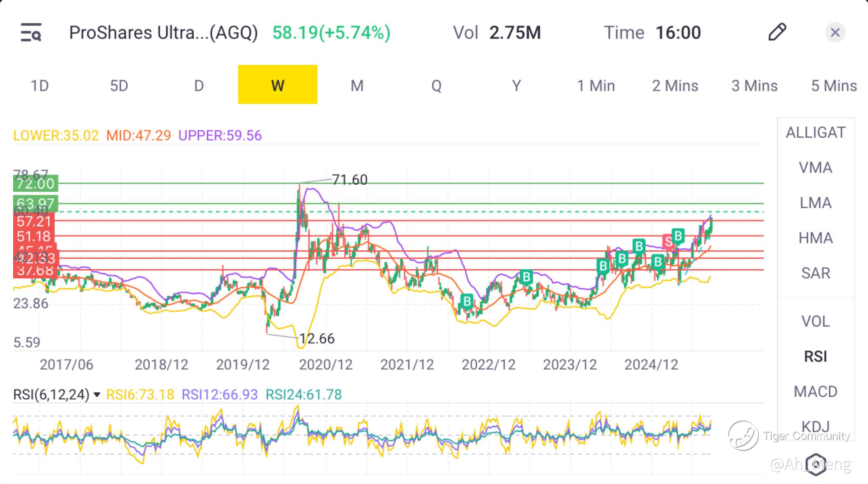
Task: Select the 5 Mins interval tab
Action: 834,86
